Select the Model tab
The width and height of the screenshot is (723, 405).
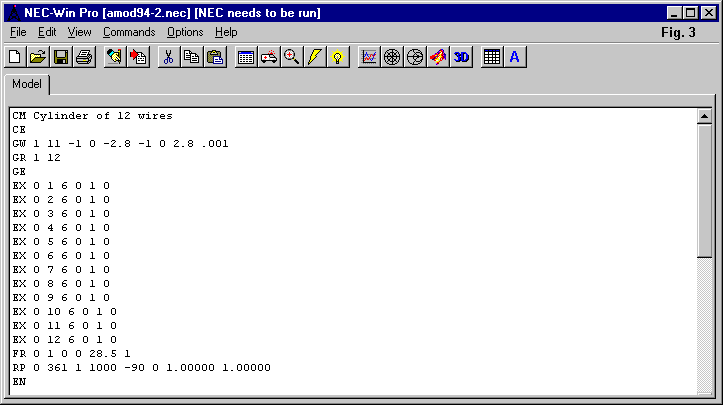27,85
